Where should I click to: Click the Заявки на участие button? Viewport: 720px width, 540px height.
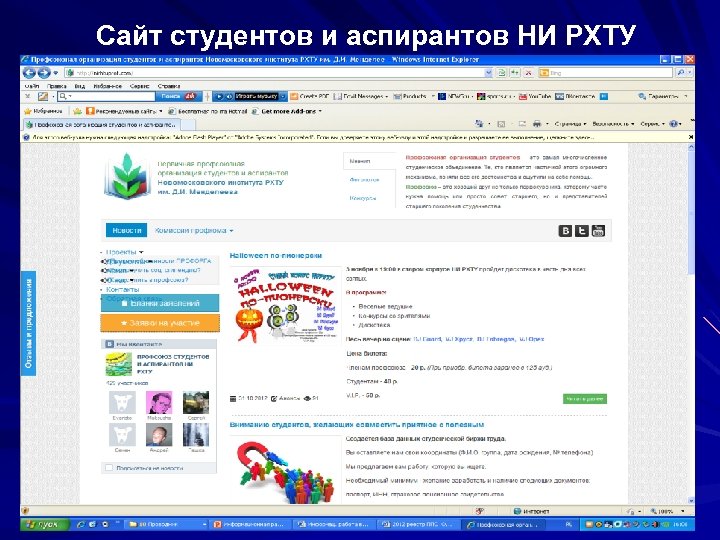[x=160, y=323]
